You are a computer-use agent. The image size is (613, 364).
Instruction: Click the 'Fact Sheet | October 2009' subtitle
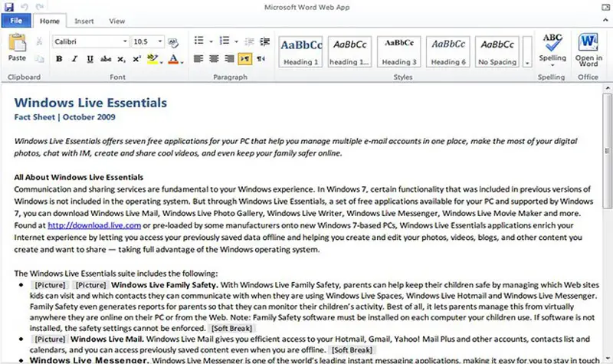(x=65, y=117)
